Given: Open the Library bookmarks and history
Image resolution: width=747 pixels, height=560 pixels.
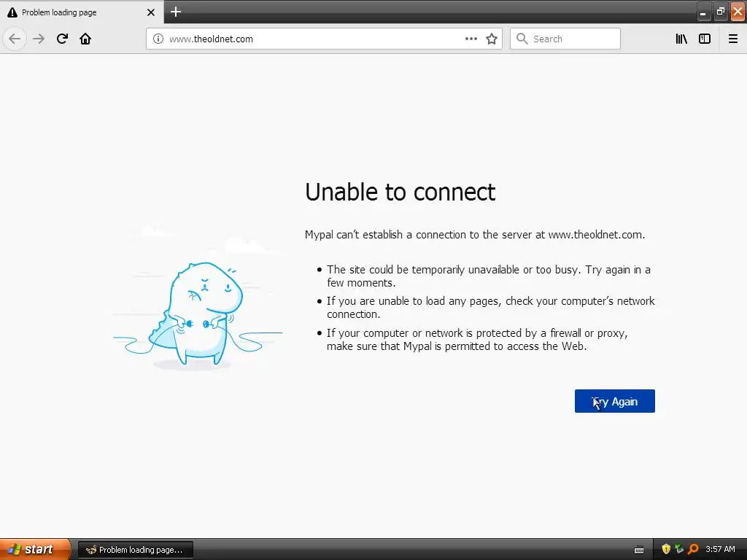Looking at the screenshot, I should point(681,39).
